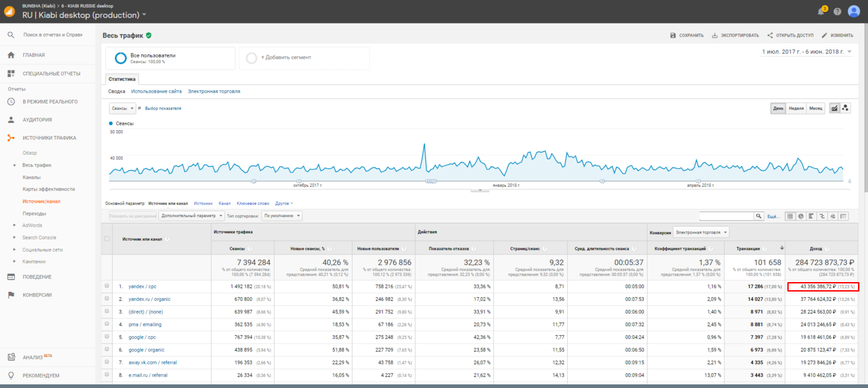Open the yandex.ru / organic source link
Viewport: 868px width, 388px height.
[149, 299]
